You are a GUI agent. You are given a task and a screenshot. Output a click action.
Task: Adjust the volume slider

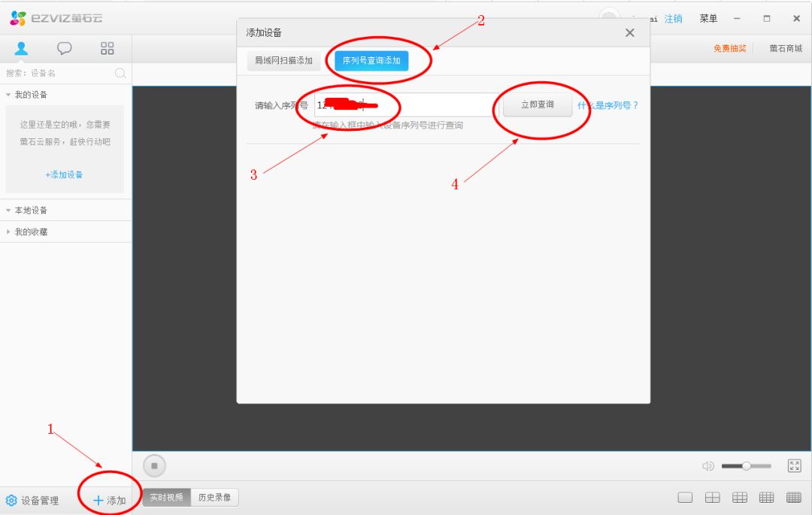coord(746,466)
